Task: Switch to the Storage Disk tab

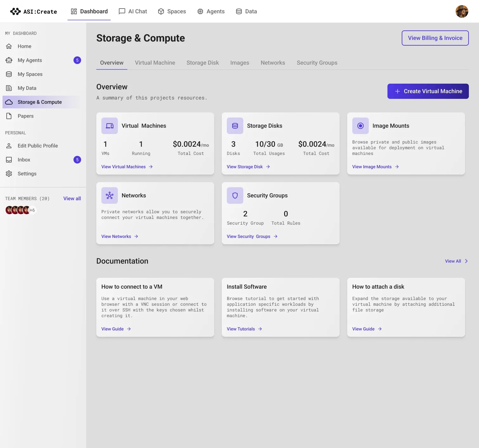Action: point(203,63)
